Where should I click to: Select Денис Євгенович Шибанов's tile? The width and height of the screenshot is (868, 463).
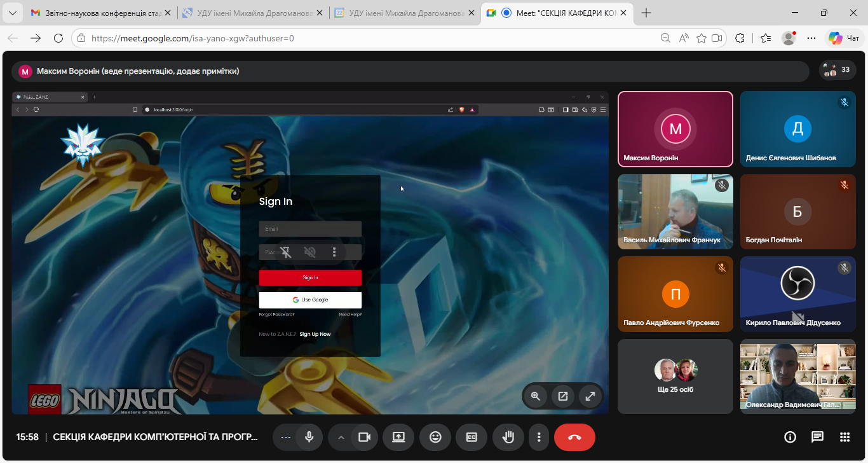click(798, 129)
